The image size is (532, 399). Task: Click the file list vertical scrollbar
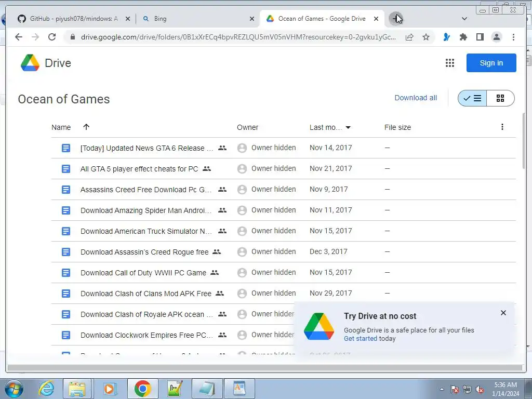(524, 141)
